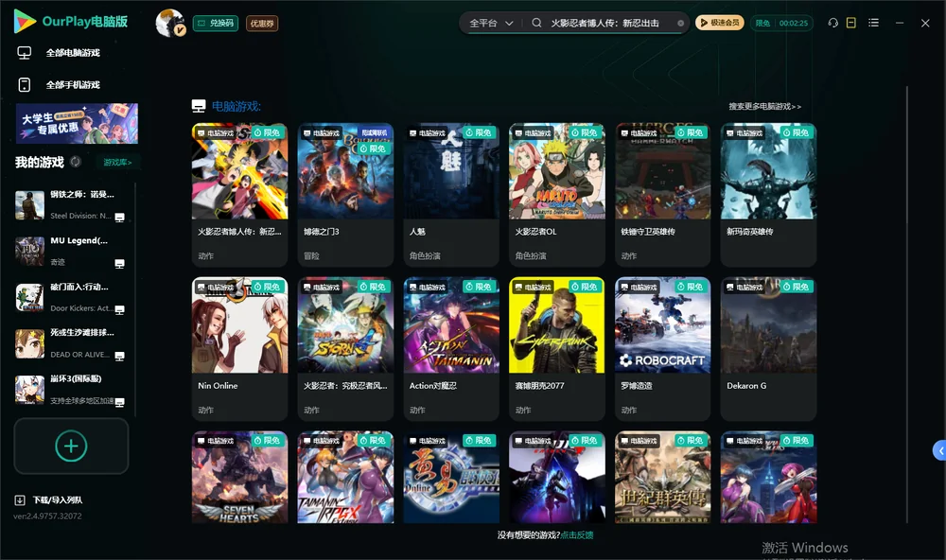This screenshot has height=560, width=946.
Task: Open DEAD OR ALIVE in my games
Action: click(69, 344)
